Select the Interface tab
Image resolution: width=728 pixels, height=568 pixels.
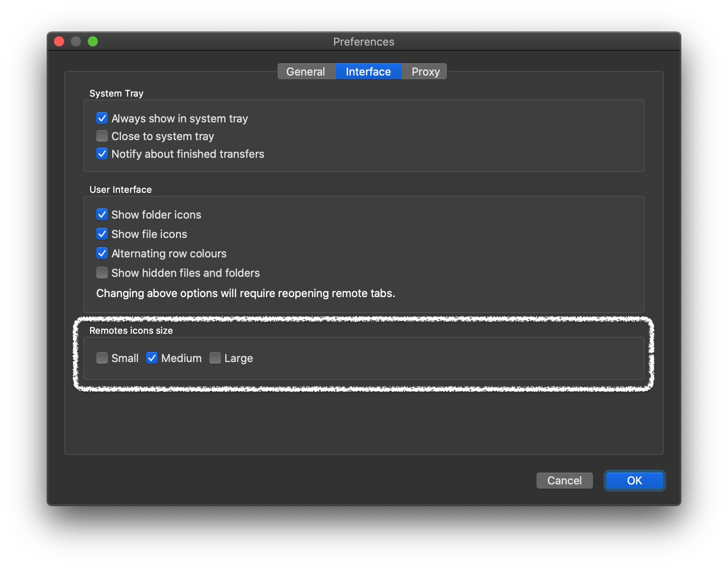coord(368,72)
